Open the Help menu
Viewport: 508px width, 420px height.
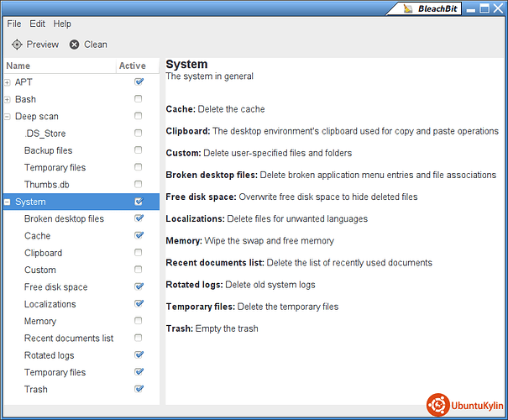coord(63,24)
